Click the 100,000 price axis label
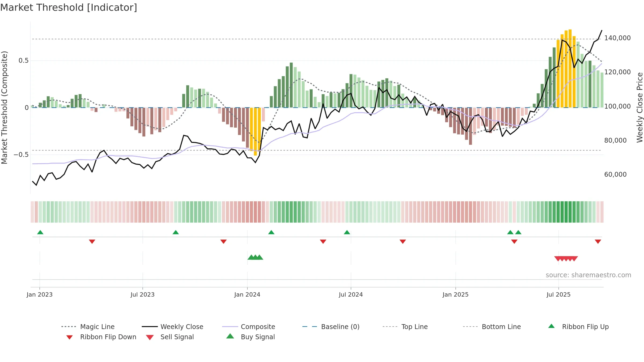Viewport: 644px width, 362px height. point(617,106)
